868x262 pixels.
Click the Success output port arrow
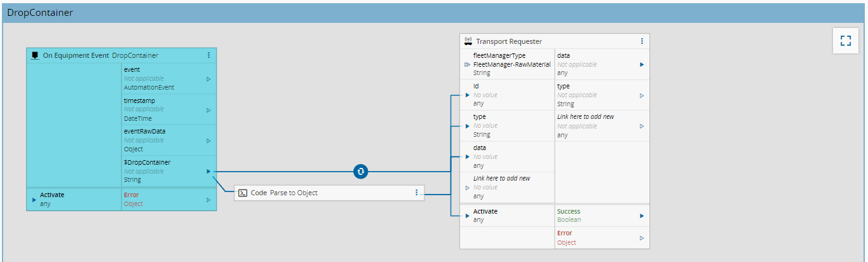tap(642, 216)
